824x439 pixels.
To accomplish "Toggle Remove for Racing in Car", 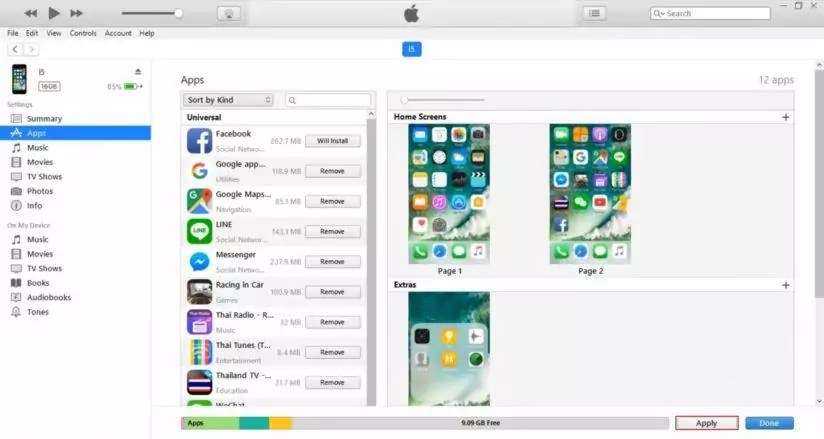I will tap(332, 292).
